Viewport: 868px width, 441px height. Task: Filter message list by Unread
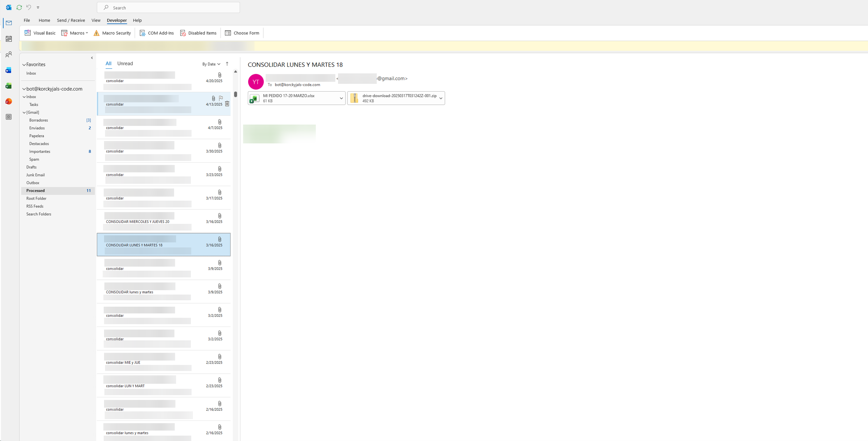(x=125, y=63)
